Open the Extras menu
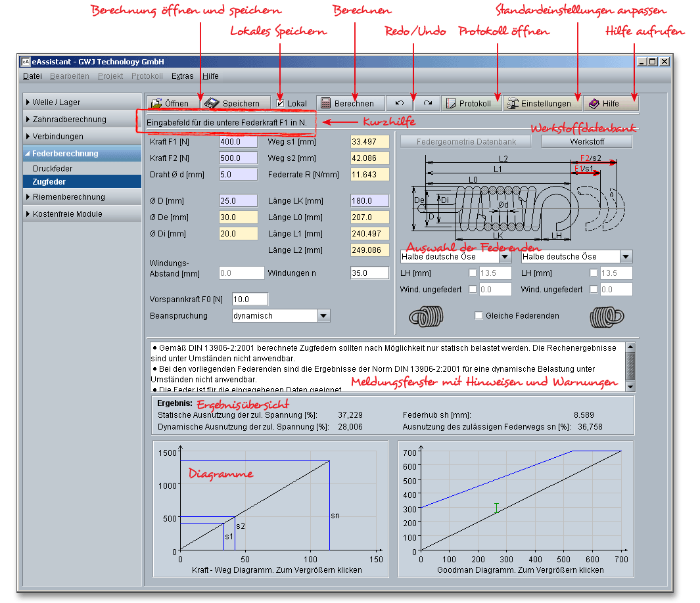This screenshot has width=700, height=603. point(182,76)
